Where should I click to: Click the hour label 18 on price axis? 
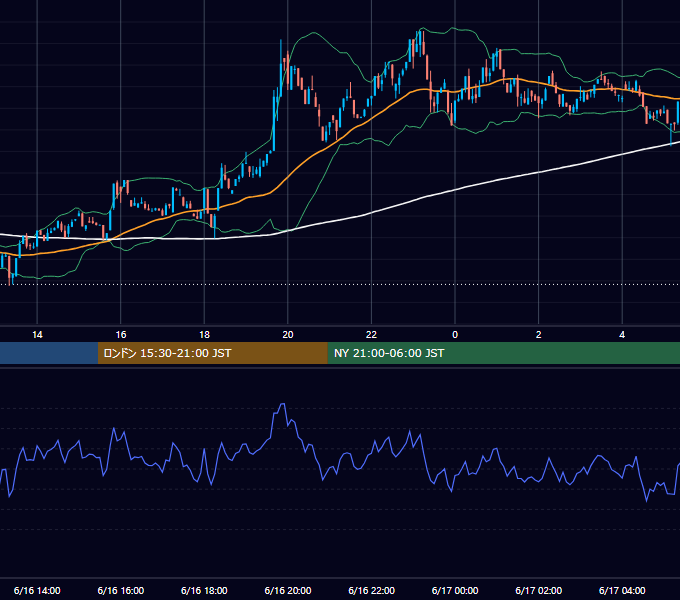(x=204, y=335)
